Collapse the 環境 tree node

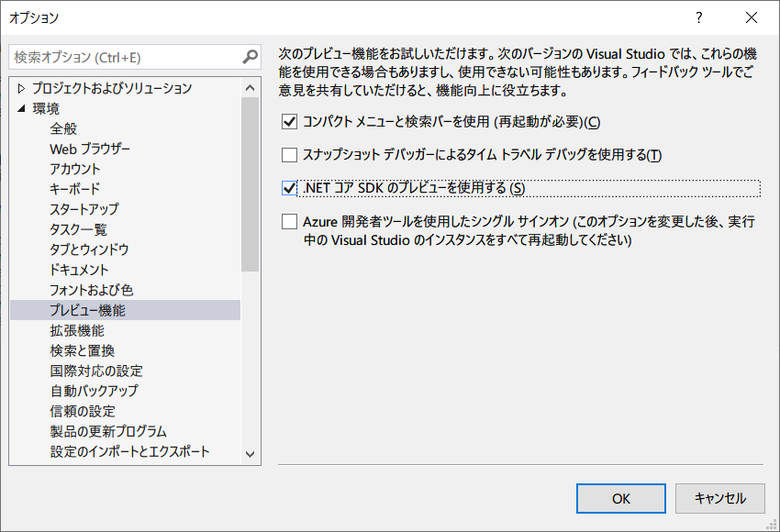tap(21, 108)
